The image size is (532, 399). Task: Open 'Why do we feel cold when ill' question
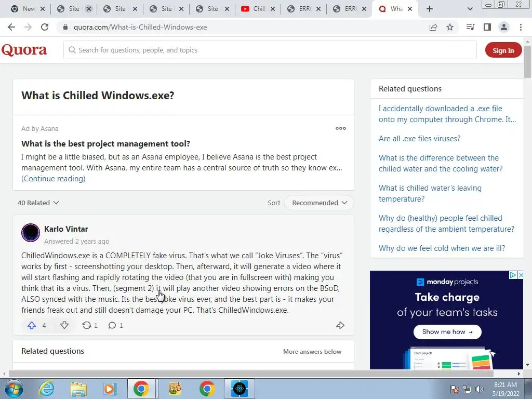tap(442, 248)
